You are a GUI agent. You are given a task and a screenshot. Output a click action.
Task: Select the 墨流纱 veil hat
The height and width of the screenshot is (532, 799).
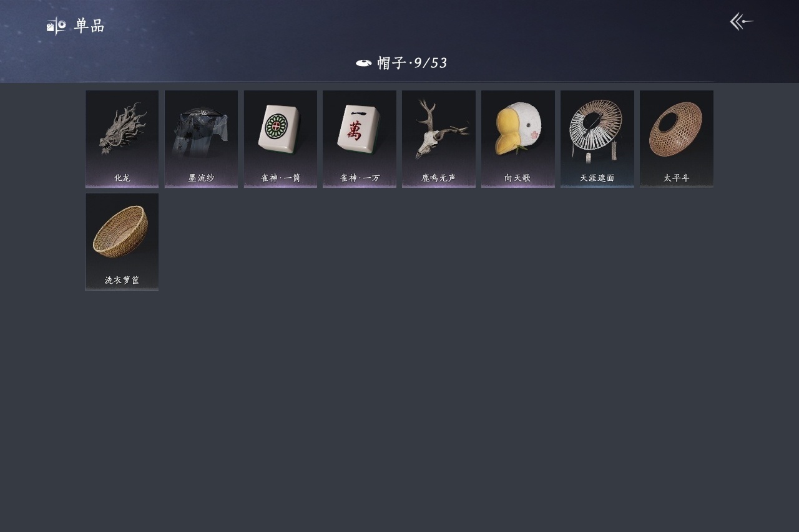pos(201,138)
